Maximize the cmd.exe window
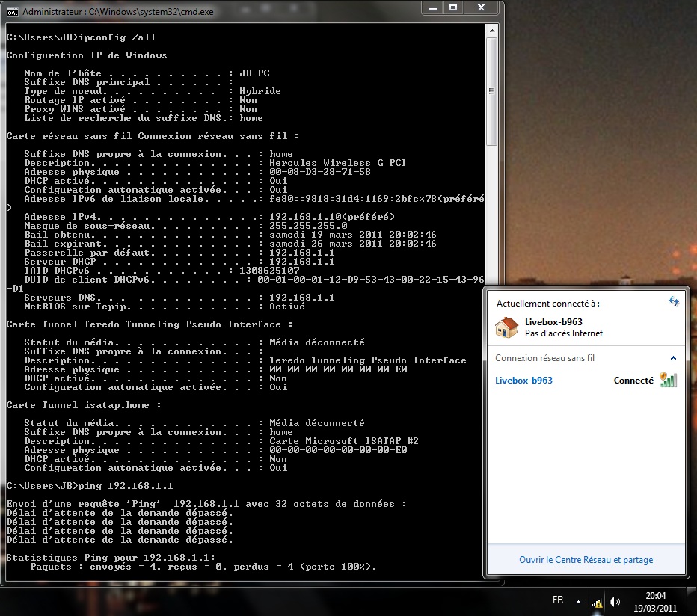 [x=453, y=8]
